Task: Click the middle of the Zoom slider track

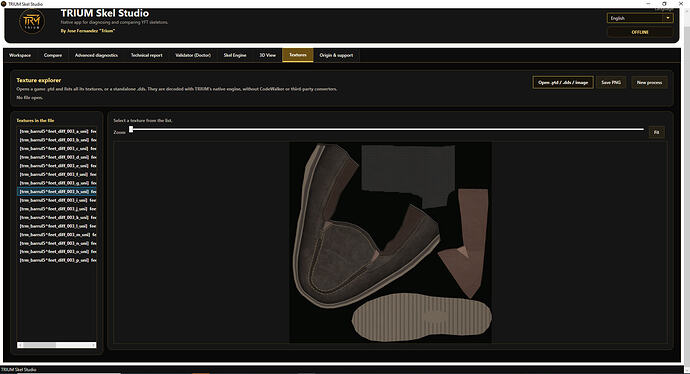Action: click(x=386, y=129)
